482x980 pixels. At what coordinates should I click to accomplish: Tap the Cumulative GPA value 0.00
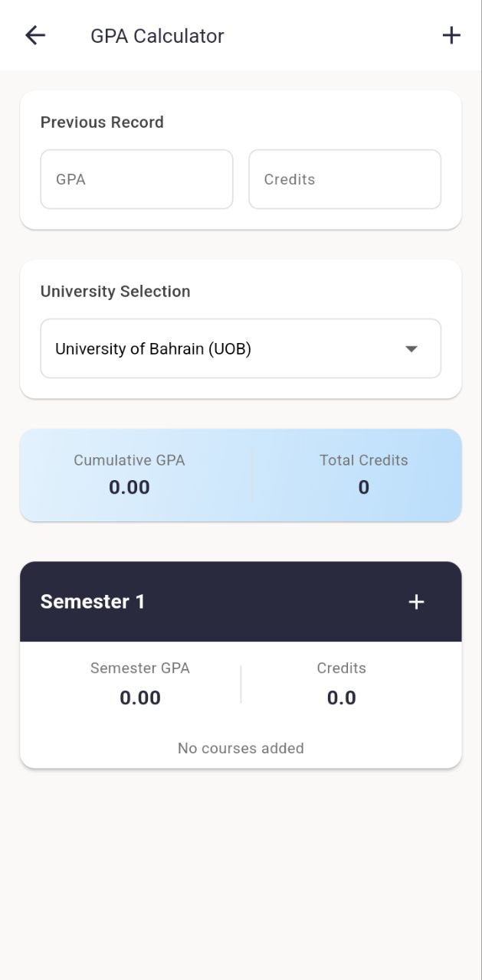pos(129,487)
